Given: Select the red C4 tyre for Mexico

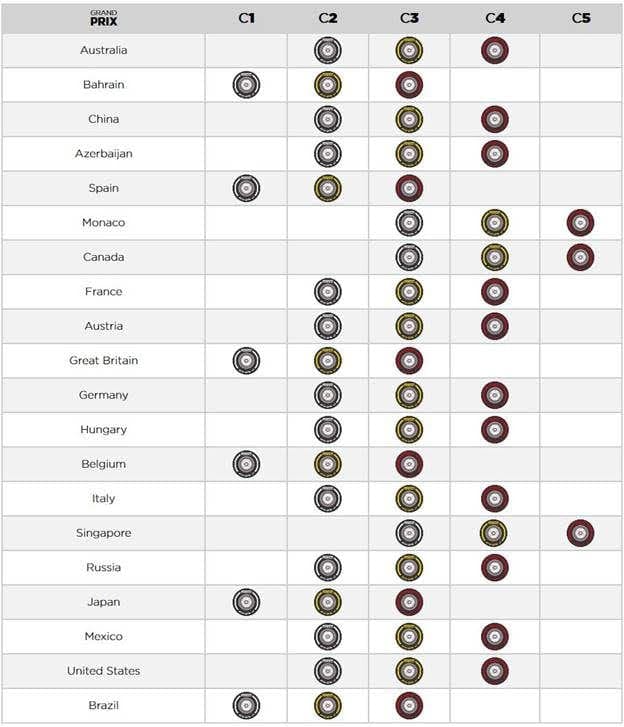Looking at the screenshot, I should [x=495, y=637].
